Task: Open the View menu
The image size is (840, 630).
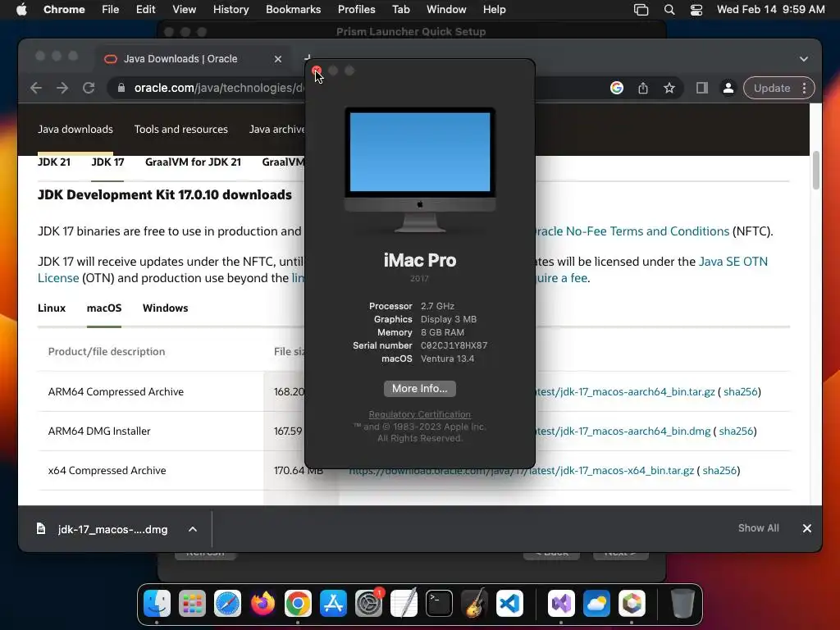Action: [x=184, y=10]
